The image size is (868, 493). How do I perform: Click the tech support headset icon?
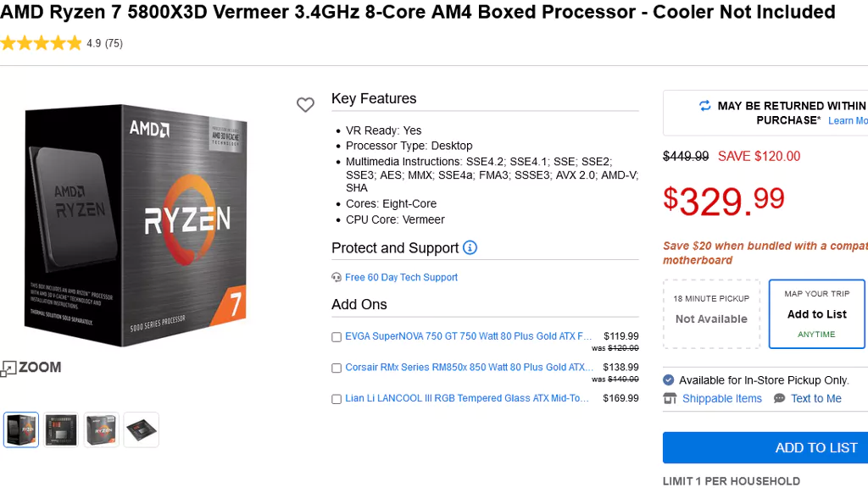pyautogui.click(x=337, y=277)
